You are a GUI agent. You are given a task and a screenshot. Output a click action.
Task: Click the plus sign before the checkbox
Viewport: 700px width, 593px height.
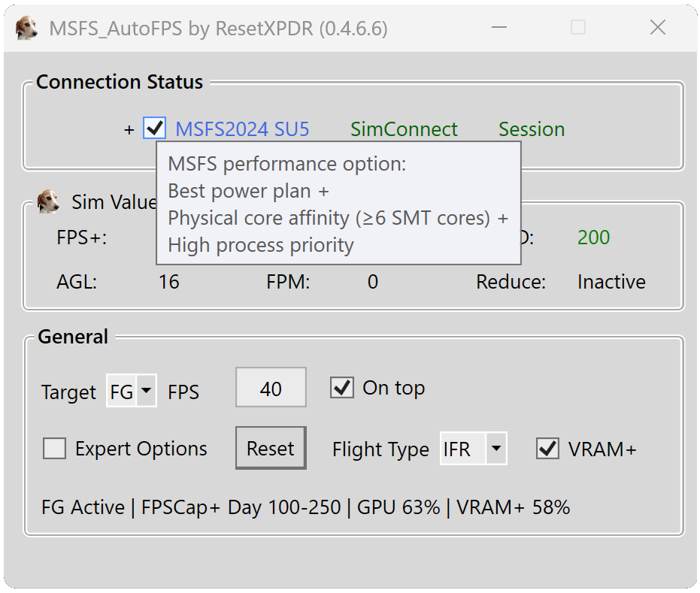pos(129,130)
